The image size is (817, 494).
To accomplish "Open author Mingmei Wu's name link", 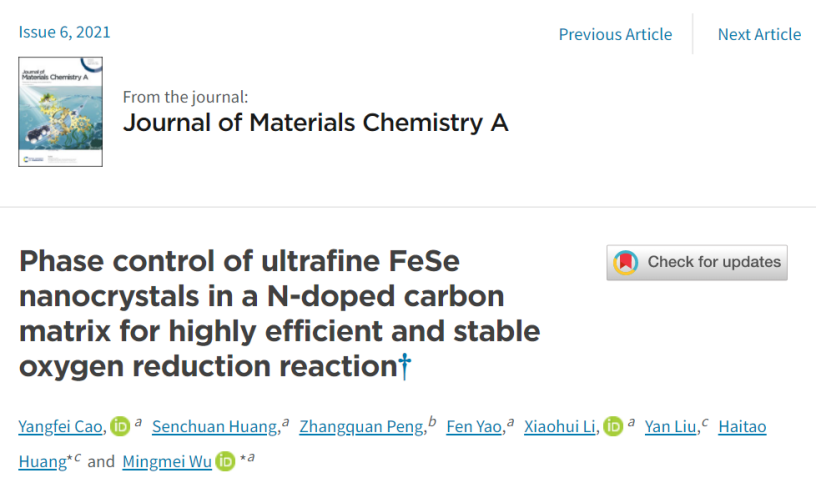I will tap(167, 461).
